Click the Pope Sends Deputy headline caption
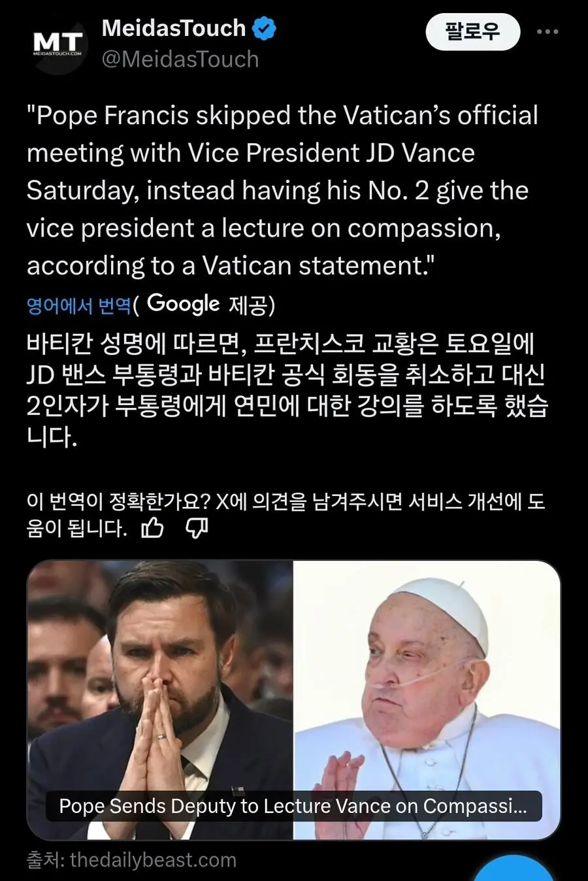The image size is (588, 881). click(x=293, y=806)
